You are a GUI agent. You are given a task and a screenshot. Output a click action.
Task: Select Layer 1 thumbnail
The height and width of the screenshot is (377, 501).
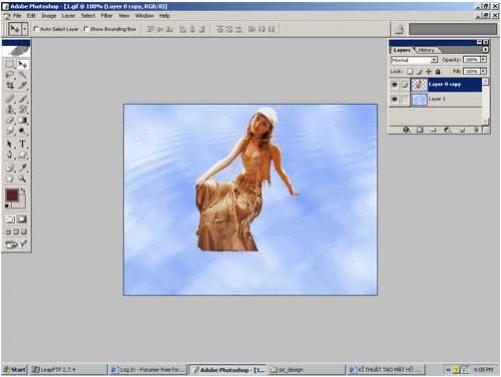[419, 99]
